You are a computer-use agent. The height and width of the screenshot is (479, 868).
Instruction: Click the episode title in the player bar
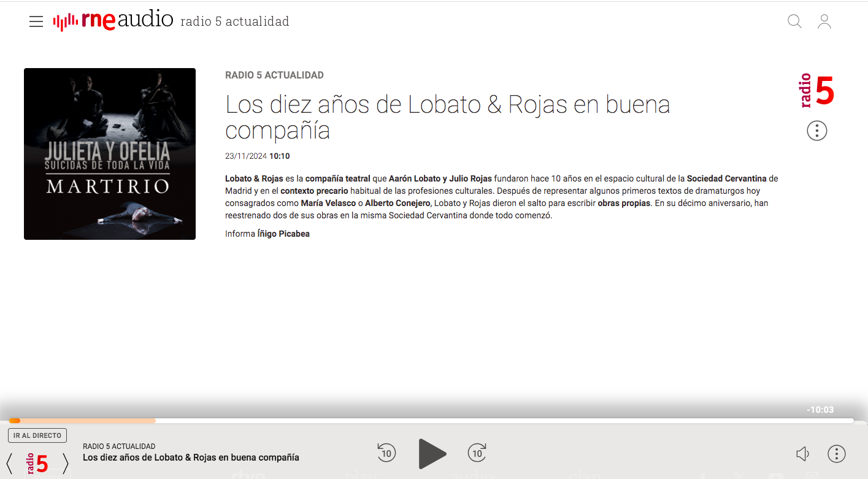(x=191, y=458)
